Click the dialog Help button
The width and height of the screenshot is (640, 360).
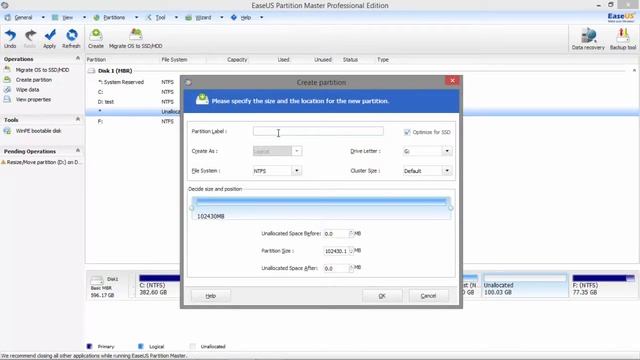(x=211, y=296)
